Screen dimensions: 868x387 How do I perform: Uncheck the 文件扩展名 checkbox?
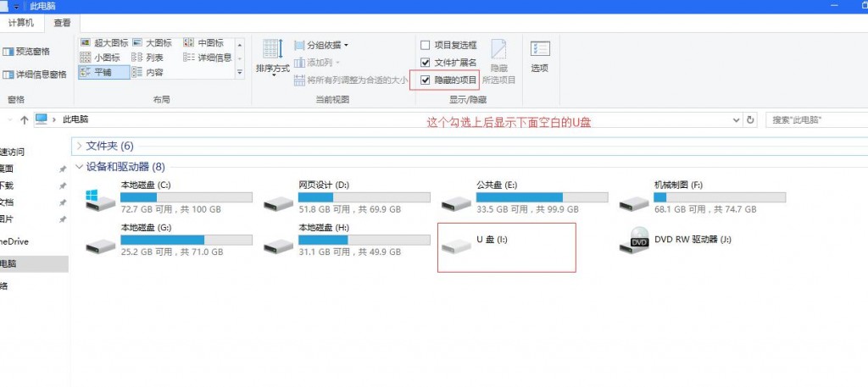click(426, 63)
